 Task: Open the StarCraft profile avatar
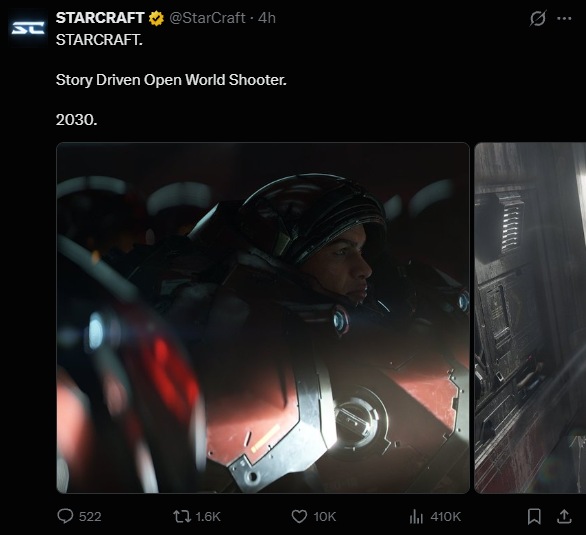pyautogui.click(x=28, y=28)
